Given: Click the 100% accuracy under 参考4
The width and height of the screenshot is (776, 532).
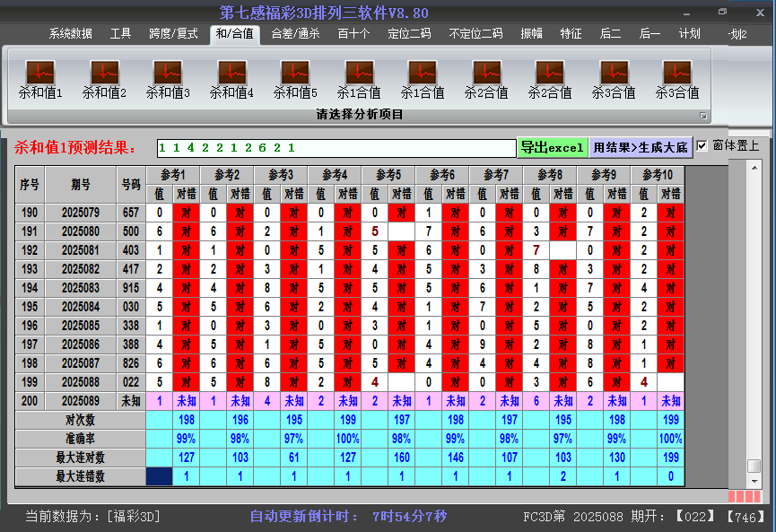Looking at the screenshot, I should [x=348, y=439].
